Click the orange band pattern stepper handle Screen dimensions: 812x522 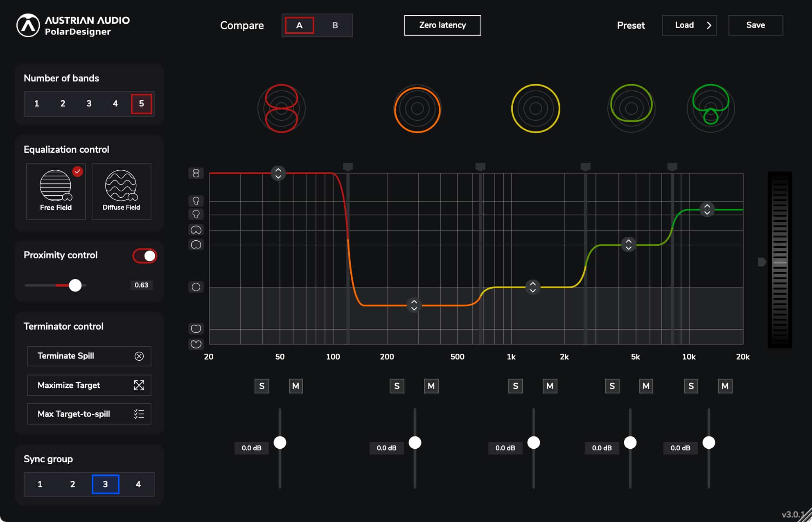tap(414, 305)
